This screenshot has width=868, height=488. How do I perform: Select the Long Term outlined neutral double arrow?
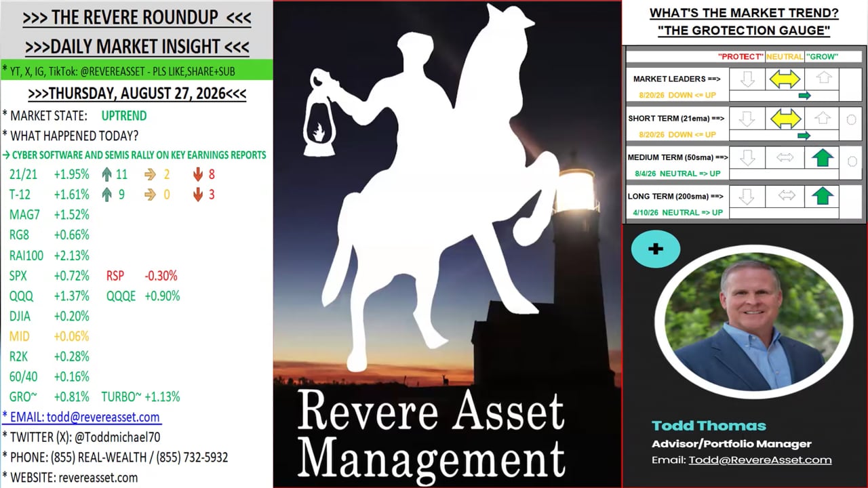[787, 196]
